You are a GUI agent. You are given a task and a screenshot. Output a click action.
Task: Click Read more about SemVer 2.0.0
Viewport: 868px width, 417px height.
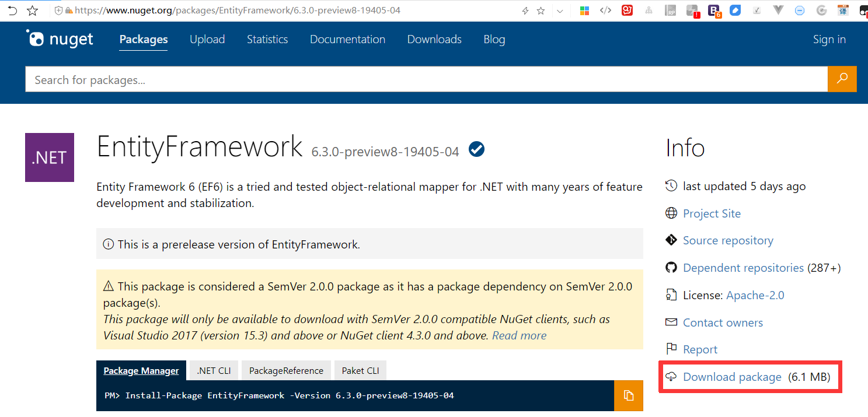coord(518,335)
